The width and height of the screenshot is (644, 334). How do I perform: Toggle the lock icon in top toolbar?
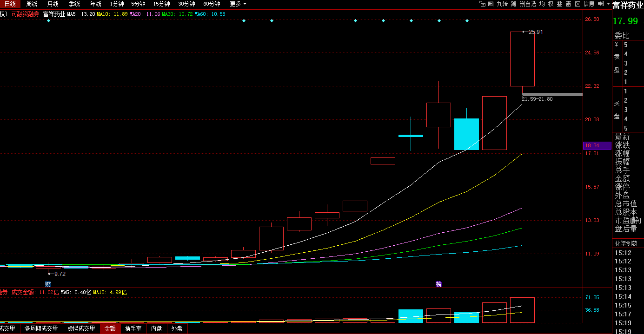482,4
